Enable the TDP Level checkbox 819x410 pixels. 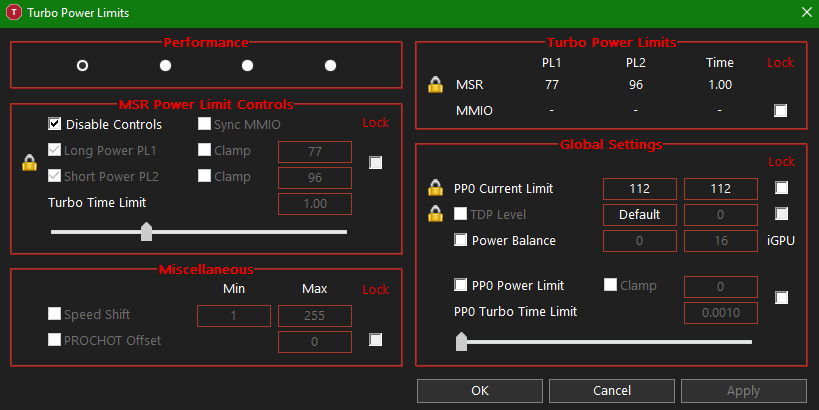tap(460, 214)
